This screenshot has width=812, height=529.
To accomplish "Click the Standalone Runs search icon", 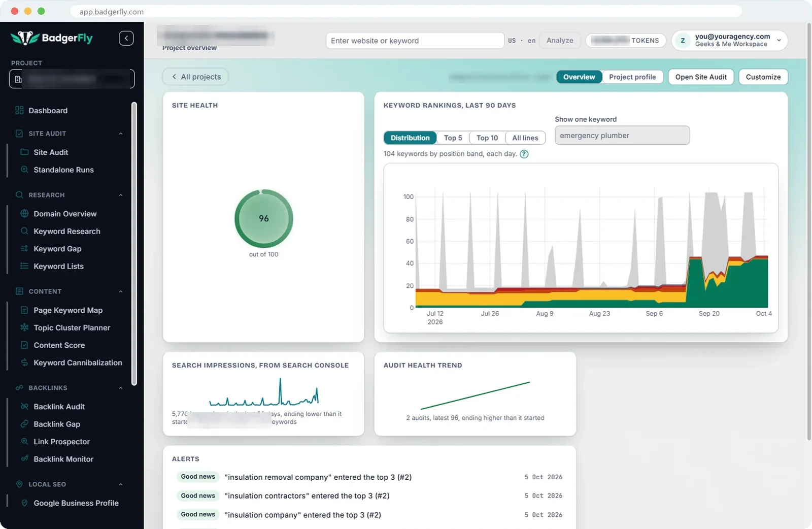I will (x=24, y=170).
